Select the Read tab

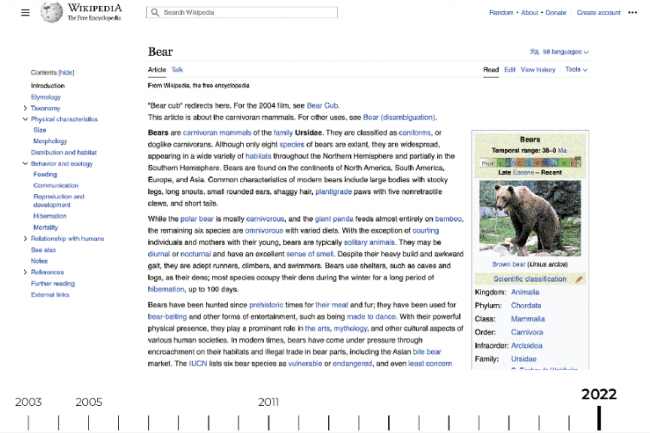[491, 70]
